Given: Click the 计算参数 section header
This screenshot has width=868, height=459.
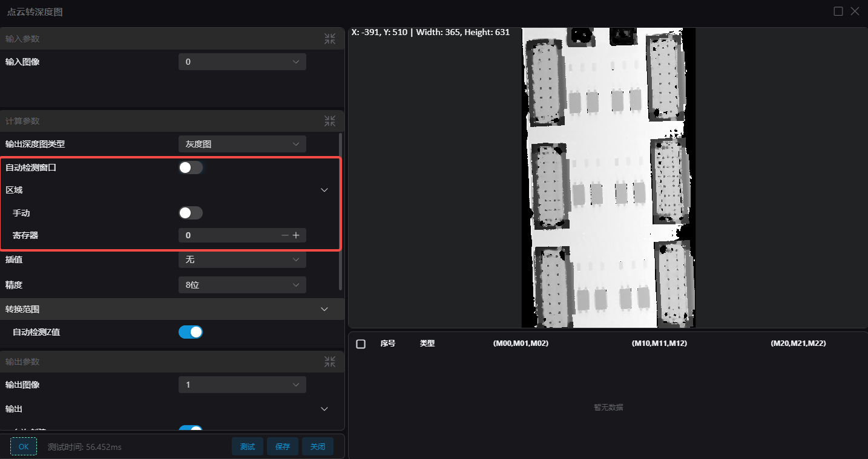Looking at the screenshot, I should (172, 121).
